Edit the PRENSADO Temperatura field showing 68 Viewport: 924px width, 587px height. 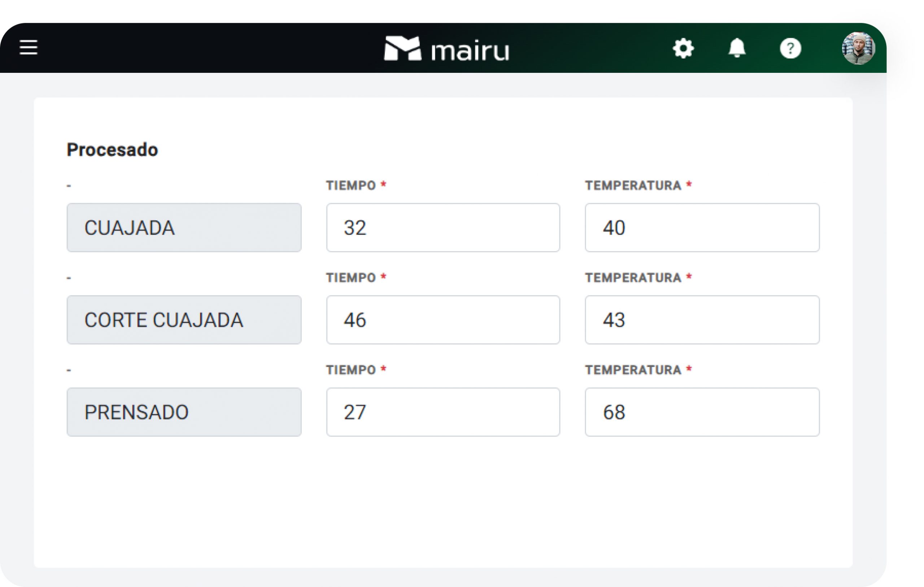702,412
